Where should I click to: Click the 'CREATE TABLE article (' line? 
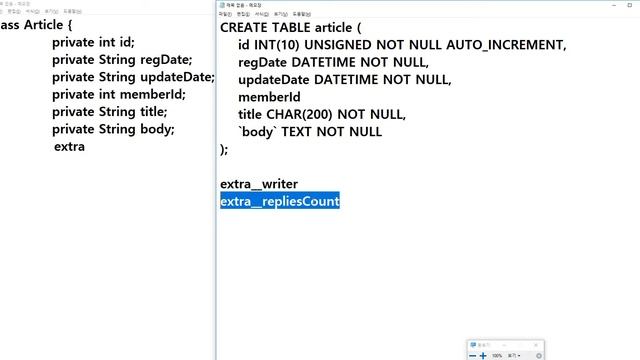pos(290,27)
